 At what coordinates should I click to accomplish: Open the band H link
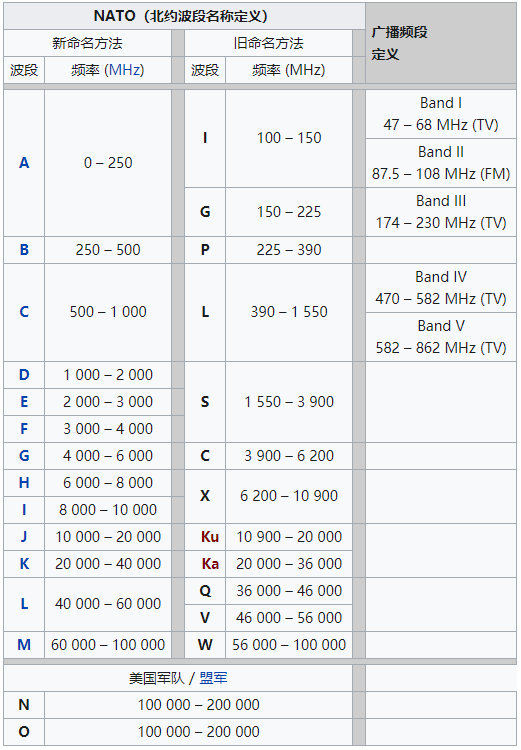tap(24, 483)
